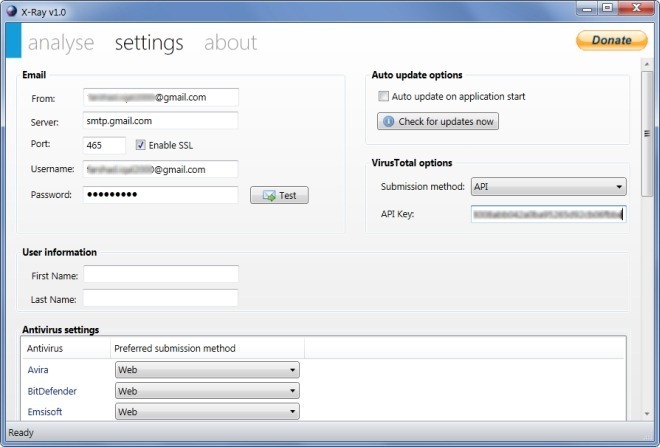Click the Ready status text
This screenshot has width=660, height=447.
[21, 433]
